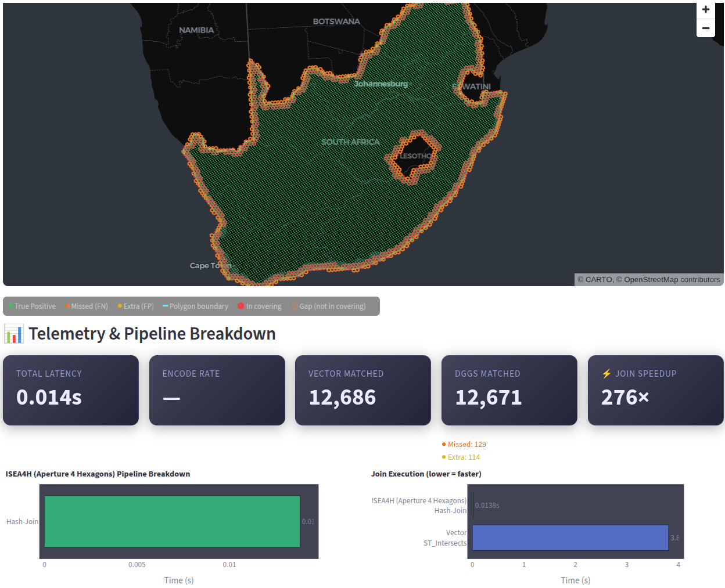Click the green Hash-Join bar
The image size is (725, 588).
coord(172,521)
